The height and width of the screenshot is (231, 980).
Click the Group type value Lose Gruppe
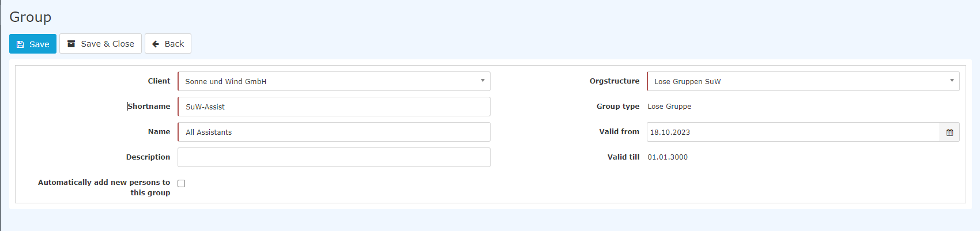[x=669, y=107]
